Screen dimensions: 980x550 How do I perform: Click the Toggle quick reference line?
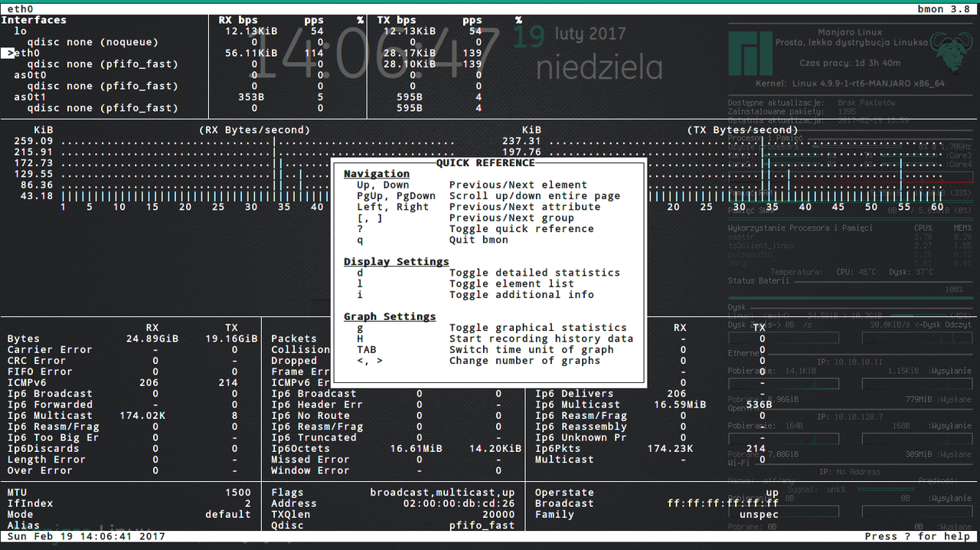pyautogui.click(x=521, y=229)
